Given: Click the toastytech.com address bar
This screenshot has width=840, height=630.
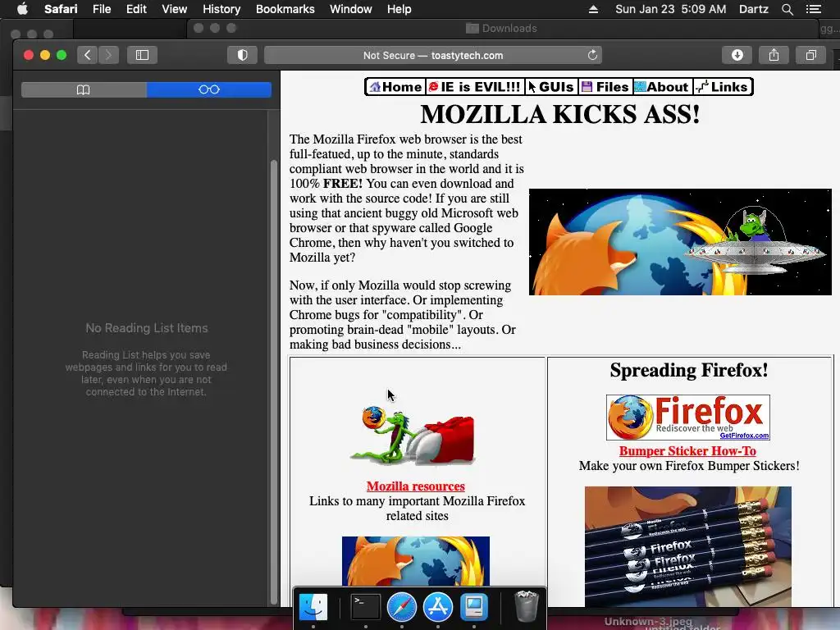Looking at the screenshot, I should [x=433, y=55].
